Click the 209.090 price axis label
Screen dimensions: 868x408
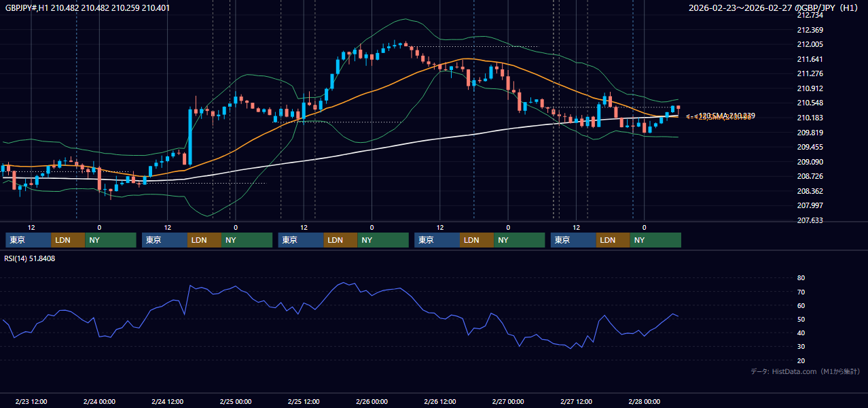[x=810, y=162]
